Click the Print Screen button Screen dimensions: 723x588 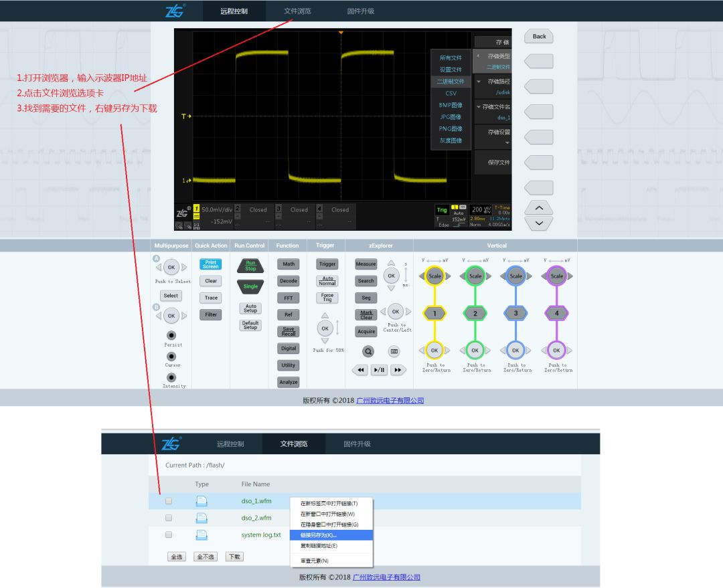[211, 264]
